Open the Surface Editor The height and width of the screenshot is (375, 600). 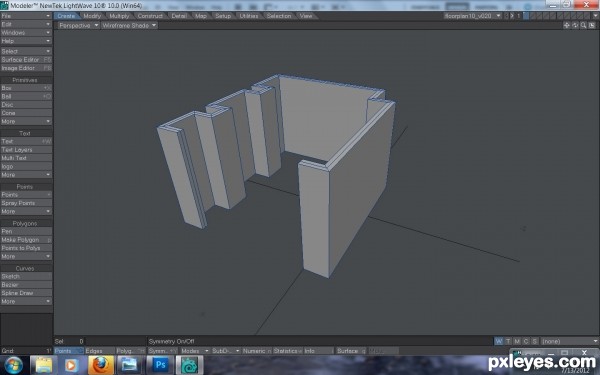26,60
